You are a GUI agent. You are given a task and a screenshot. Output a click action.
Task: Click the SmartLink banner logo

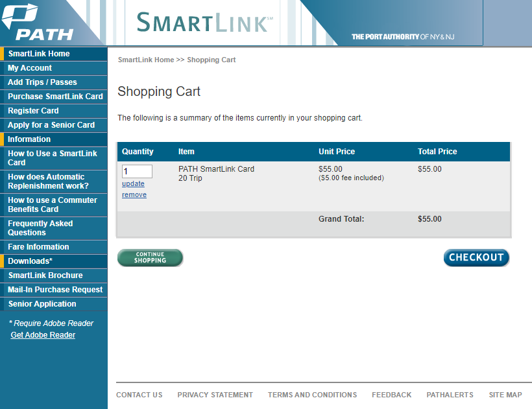coord(204,23)
